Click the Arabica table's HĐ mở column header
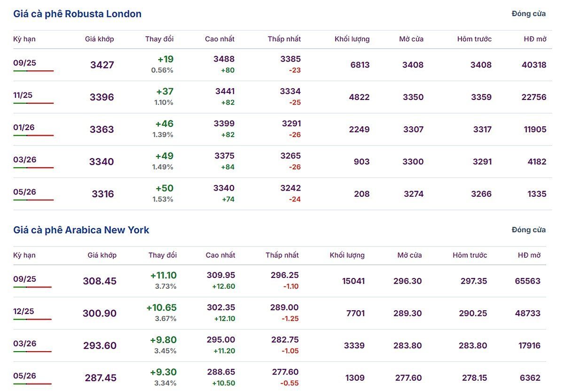This screenshot has height=392, width=564. [x=529, y=255]
